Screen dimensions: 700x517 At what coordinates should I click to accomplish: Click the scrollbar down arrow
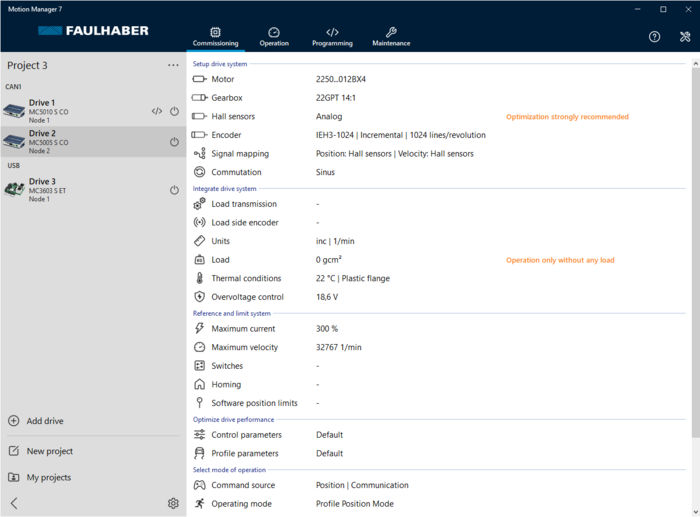[696, 512]
